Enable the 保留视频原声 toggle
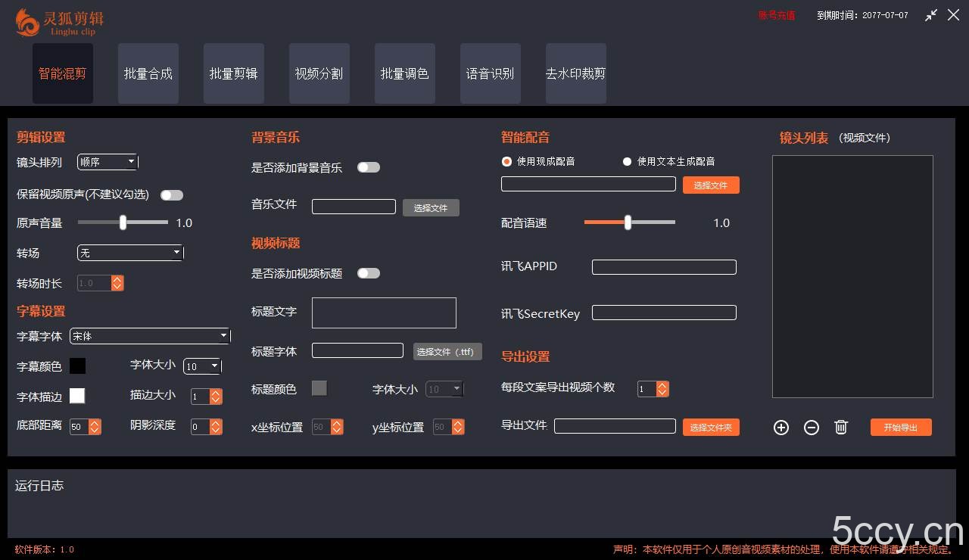Image resolution: width=969 pixels, height=560 pixels. click(x=172, y=194)
